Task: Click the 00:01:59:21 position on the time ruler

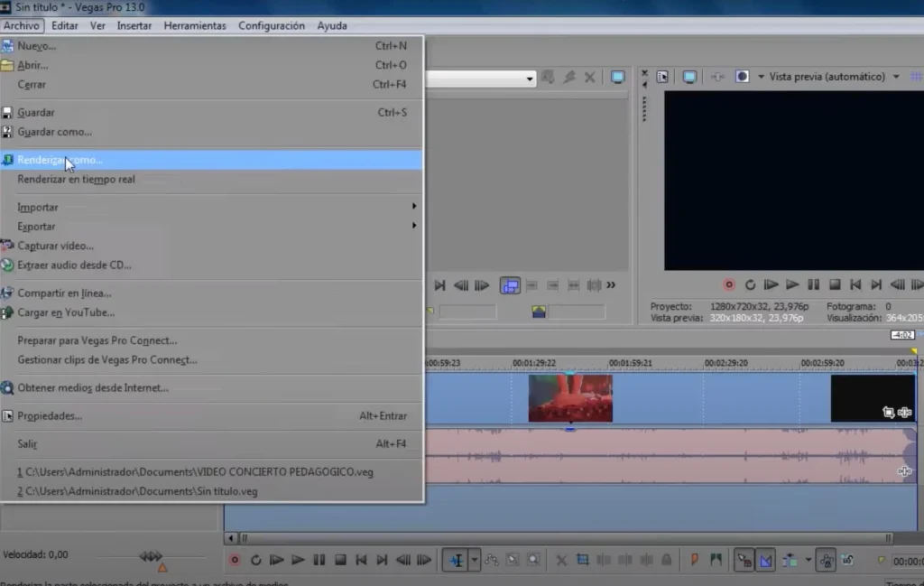Action: tap(630, 363)
